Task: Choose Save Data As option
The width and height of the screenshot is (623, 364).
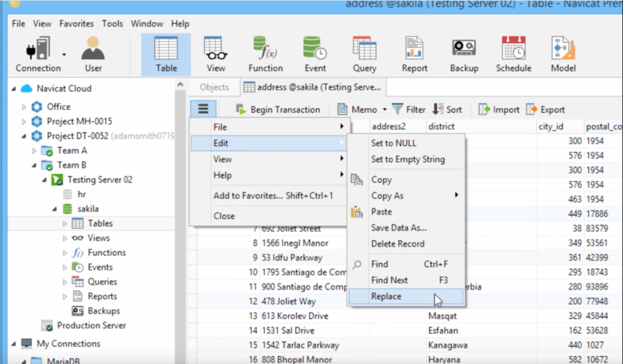Action: pos(406,227)
